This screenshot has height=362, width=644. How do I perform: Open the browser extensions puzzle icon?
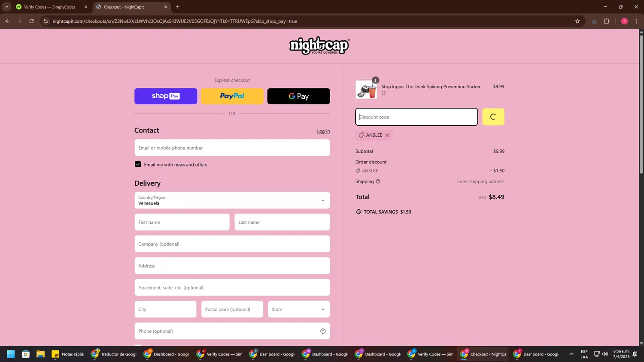point(607,21)
